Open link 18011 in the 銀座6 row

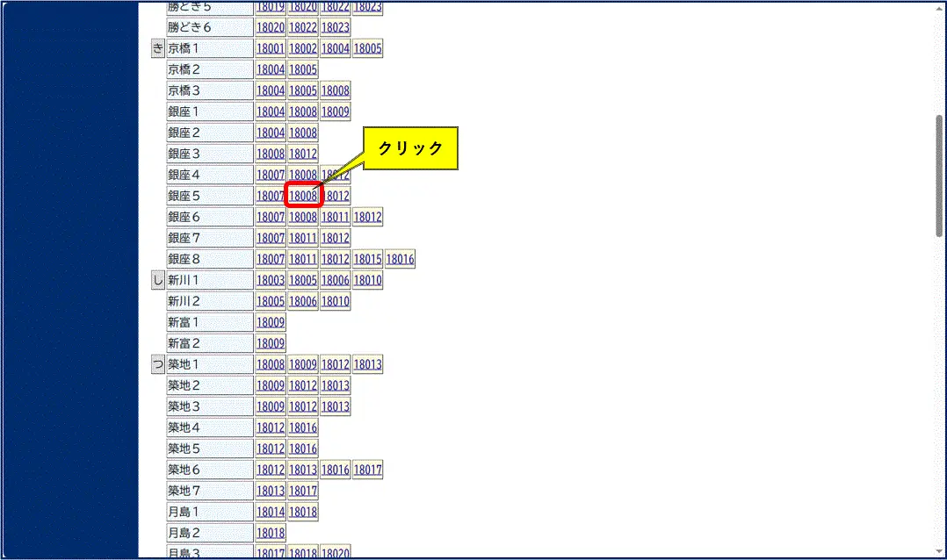(335, 217)
